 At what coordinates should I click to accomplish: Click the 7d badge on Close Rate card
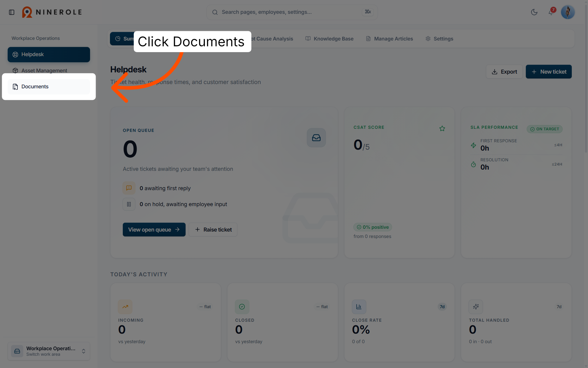click(x=442, y=307)
